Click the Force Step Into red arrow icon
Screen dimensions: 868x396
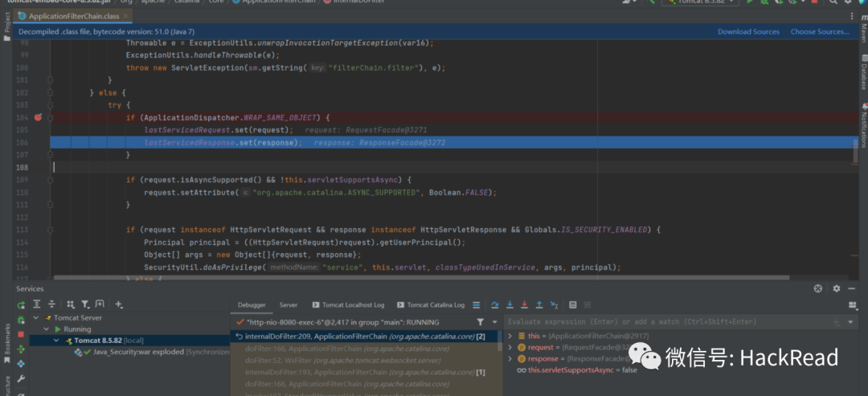[524, 304]
